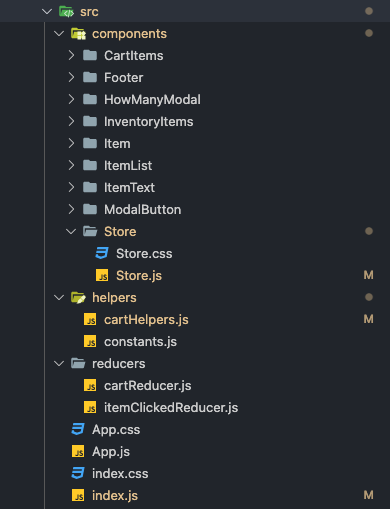Image resolution: width=390 pixels, height=509 pixels.
Task: Select the InventoryItems folder
Action: [148, 122]
